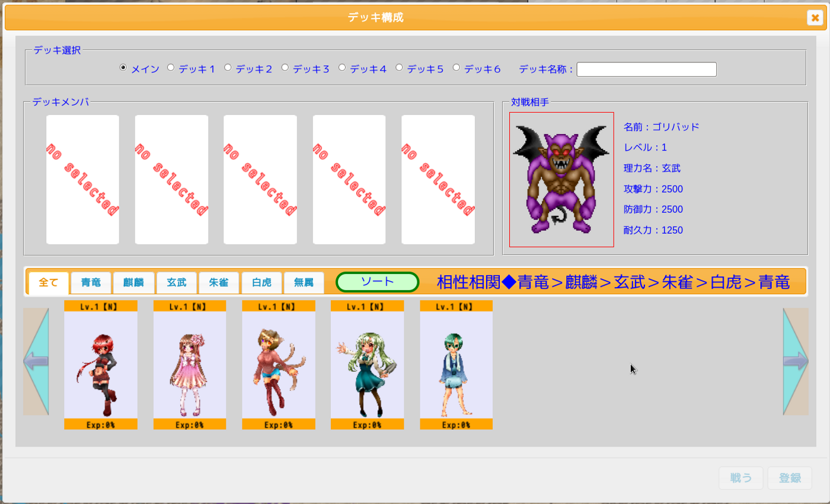Switch to the 青竜 tab
Viewport: 830px width, 504px height.
coord(91,283)
